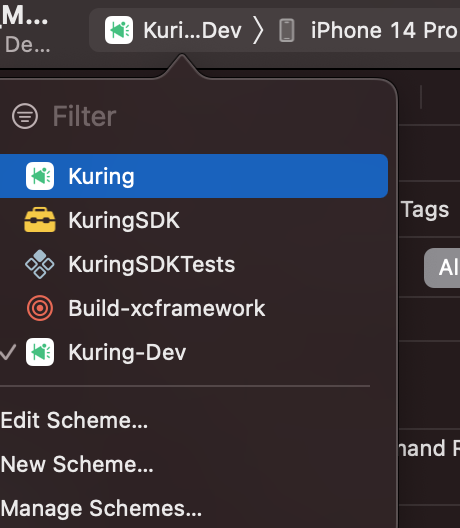The width and height of the screenshot is (460, 528).
Task: Open Manage Schemes…
Action: pos(101,508)
